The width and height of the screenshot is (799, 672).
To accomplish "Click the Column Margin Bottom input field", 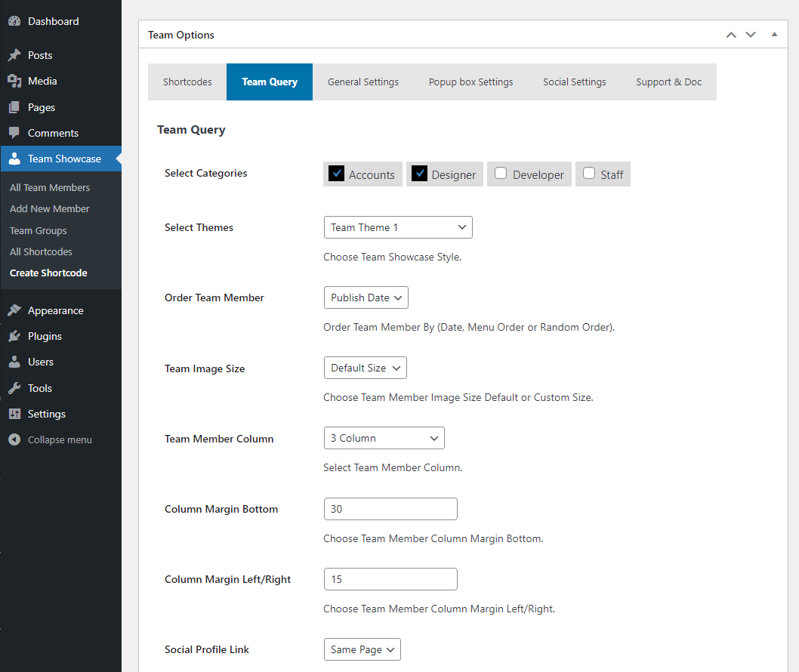I will (x=390, y=509).
